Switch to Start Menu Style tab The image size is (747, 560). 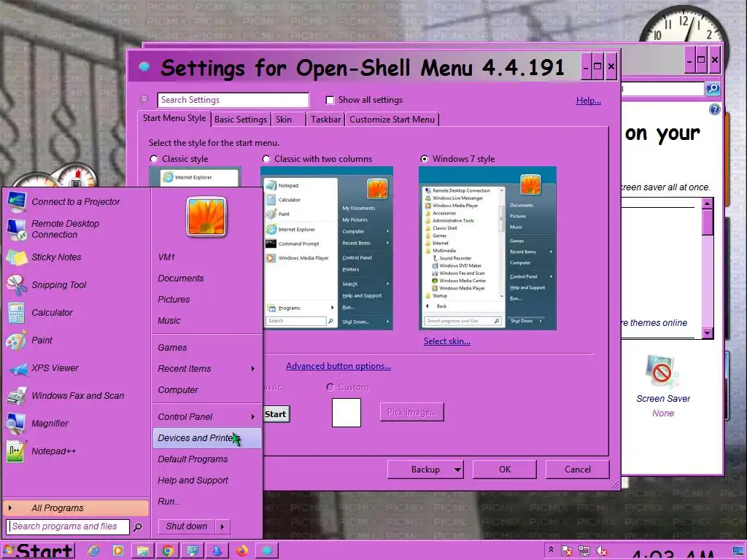pyautogui.click(x=174, y=118)
